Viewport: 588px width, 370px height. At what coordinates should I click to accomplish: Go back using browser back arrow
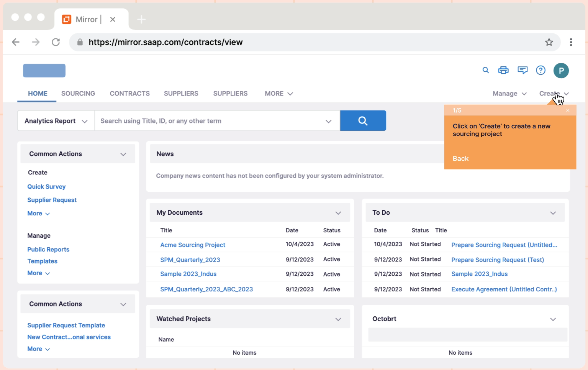[x=16, y=42]
